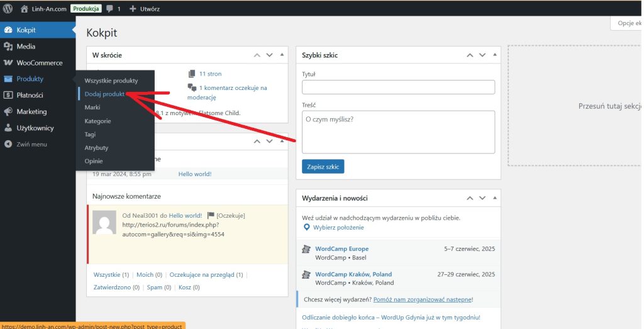This screenshot has height=329, width=644.
Task: Click the Produkcja environment badge
Action: click(86, 9)
